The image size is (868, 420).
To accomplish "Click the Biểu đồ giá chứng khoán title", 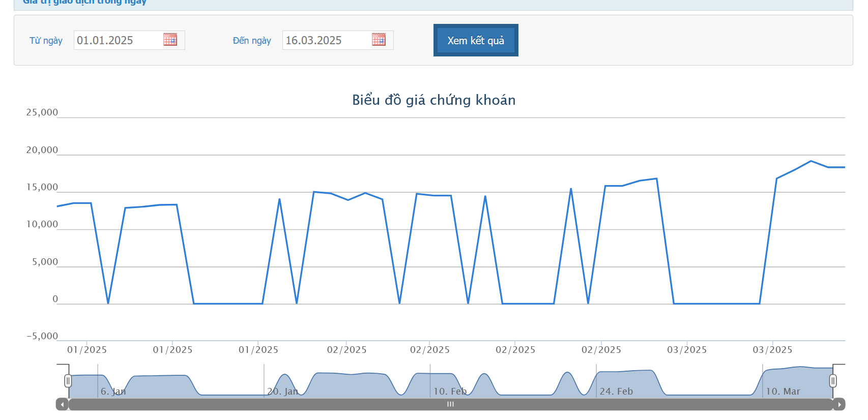I will (433, 100).
